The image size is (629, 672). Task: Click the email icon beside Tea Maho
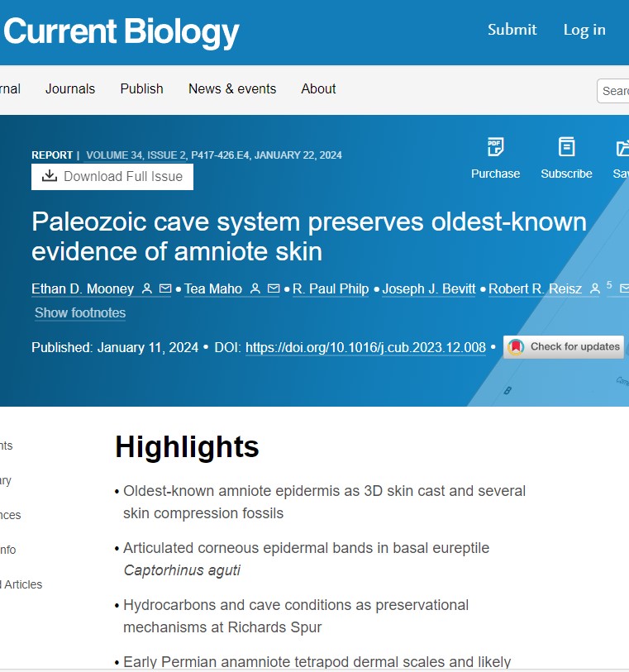274,289
